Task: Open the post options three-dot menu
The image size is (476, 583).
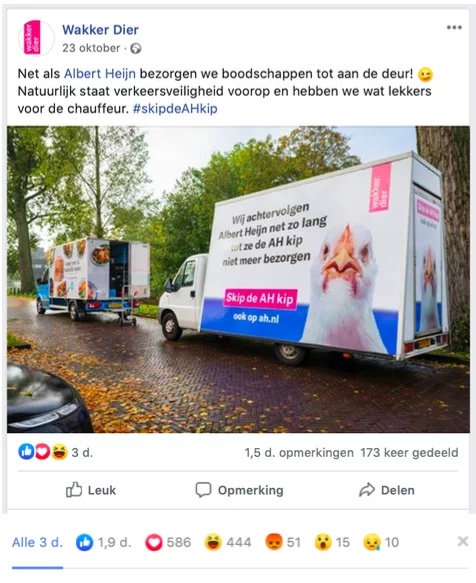Action: pos(454,28)
